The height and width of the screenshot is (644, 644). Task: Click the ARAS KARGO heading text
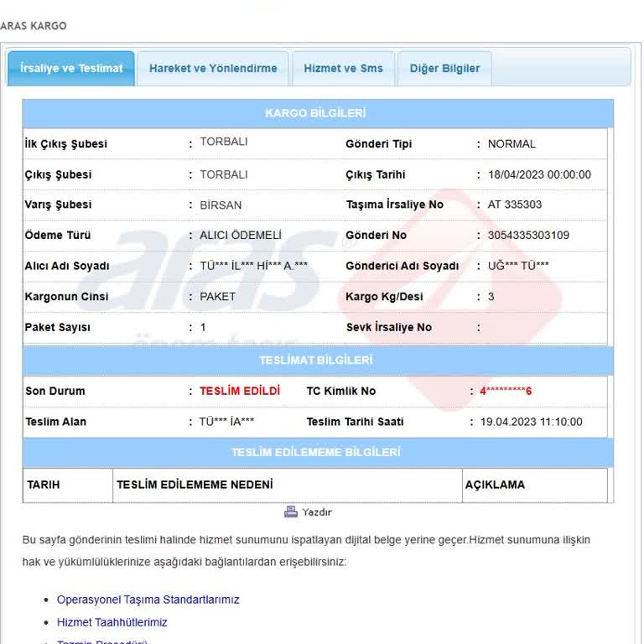tap(34, 25)
